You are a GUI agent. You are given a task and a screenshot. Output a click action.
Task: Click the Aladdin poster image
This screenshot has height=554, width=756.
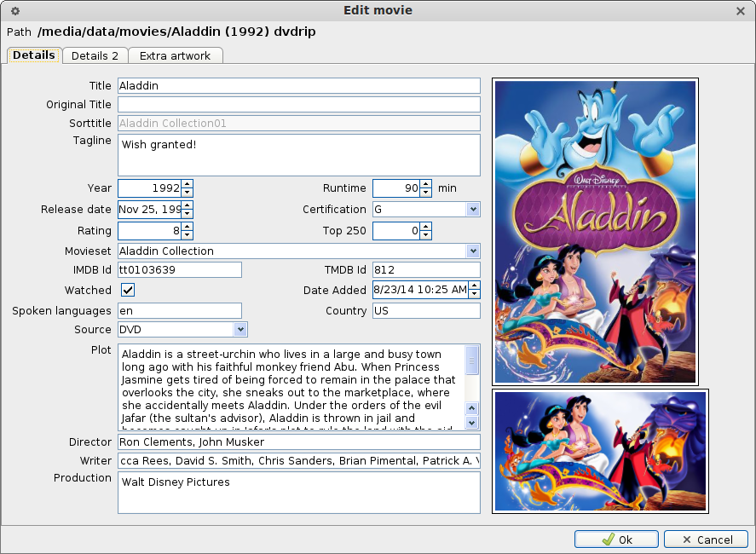point(596,232)
